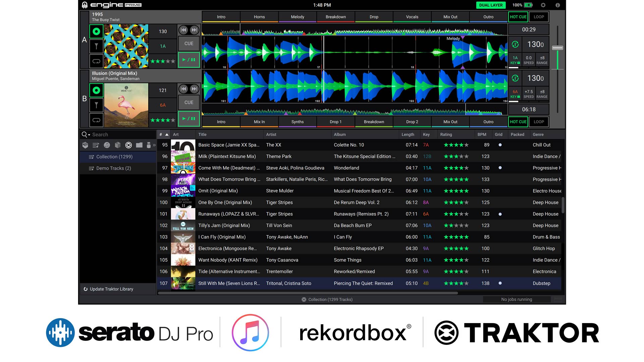Screen dimensions: 644x362
Task: Toggle sync icon for deck B
Action: tap(515, 78)
